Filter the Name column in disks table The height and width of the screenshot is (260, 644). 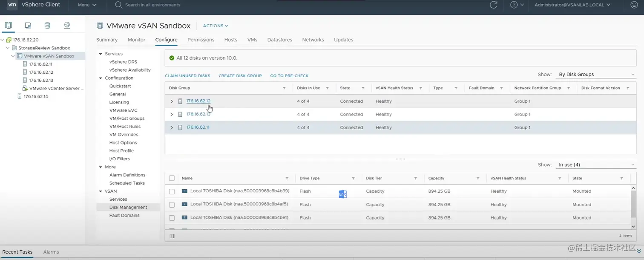tap(287, 179)
